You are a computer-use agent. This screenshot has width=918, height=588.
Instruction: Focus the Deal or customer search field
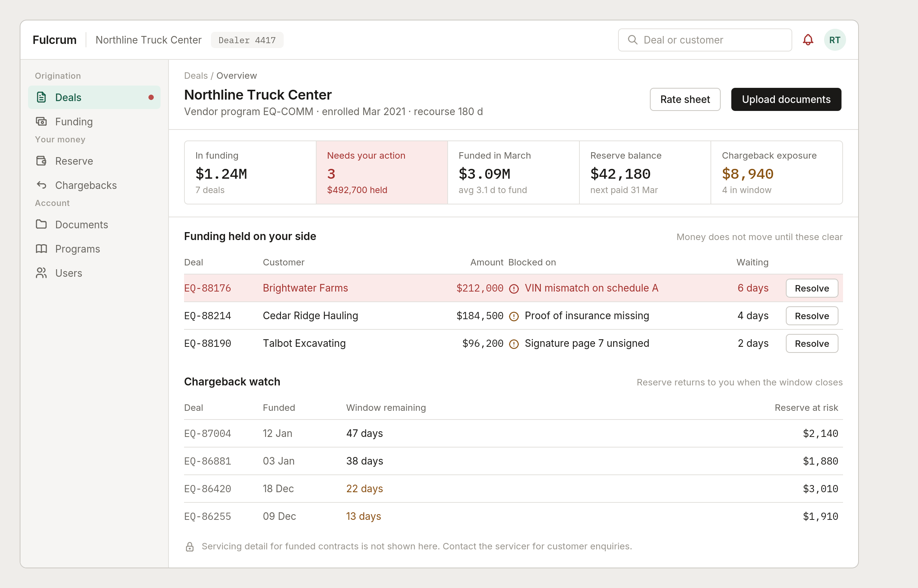coord(705,40)
